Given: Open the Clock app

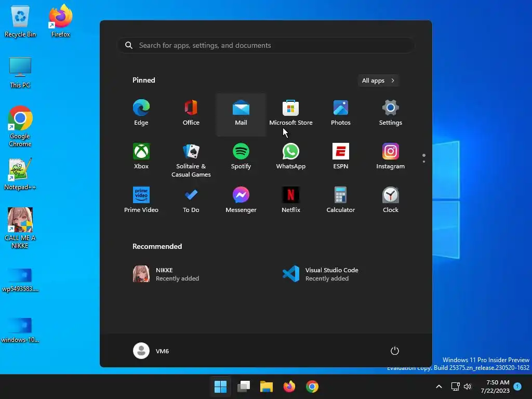Looking at the screenshot, I should [x=391, y=200].
